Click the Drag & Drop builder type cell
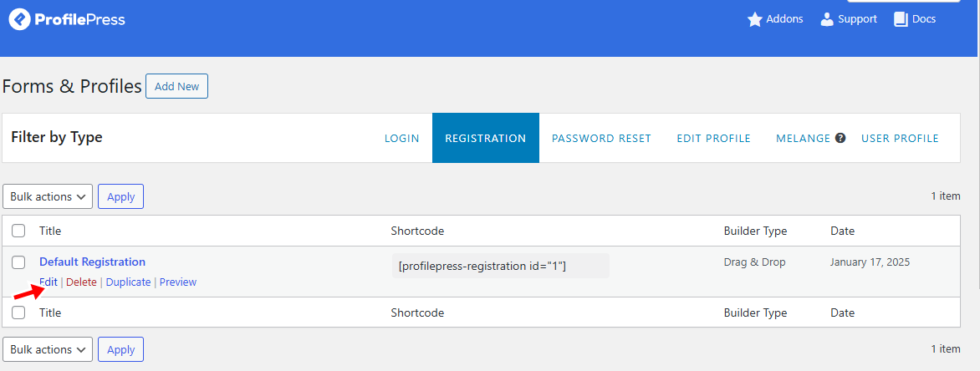The image size is (980, 371). point(754,262)
